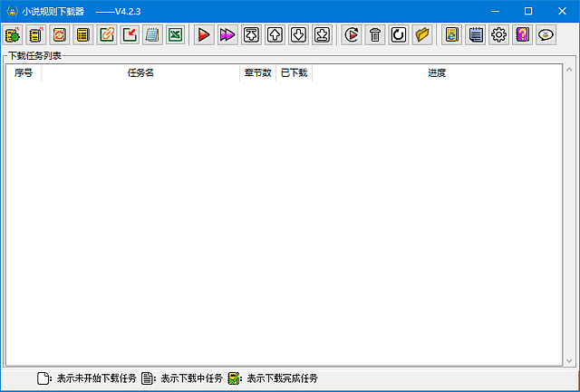Click the 任务名 column header
The image size is (580, 392).
pos(140,72)
